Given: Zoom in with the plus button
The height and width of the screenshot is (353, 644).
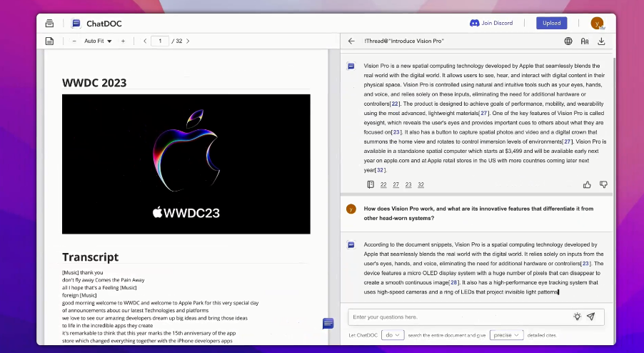Looking at the screenshot, I should (123, 41).
